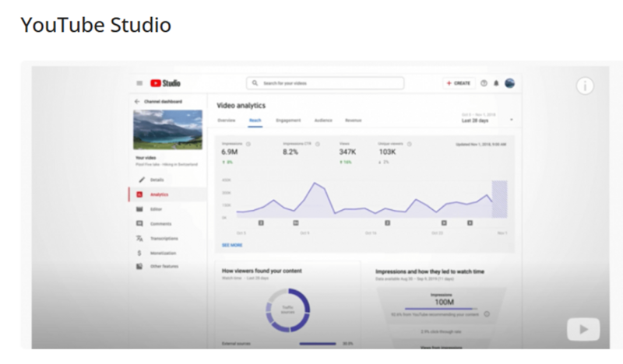Select Monetization in the sidebar
Screen dimensions: 623x364
163,254
